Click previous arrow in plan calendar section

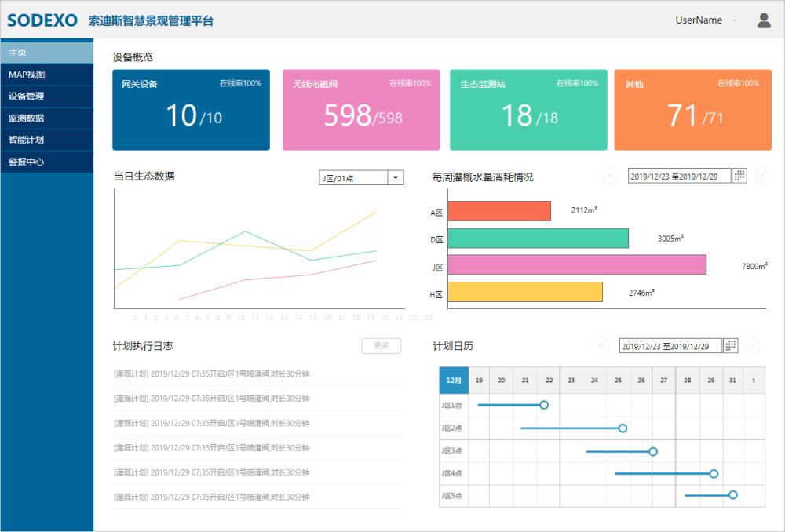pos(601,346)
